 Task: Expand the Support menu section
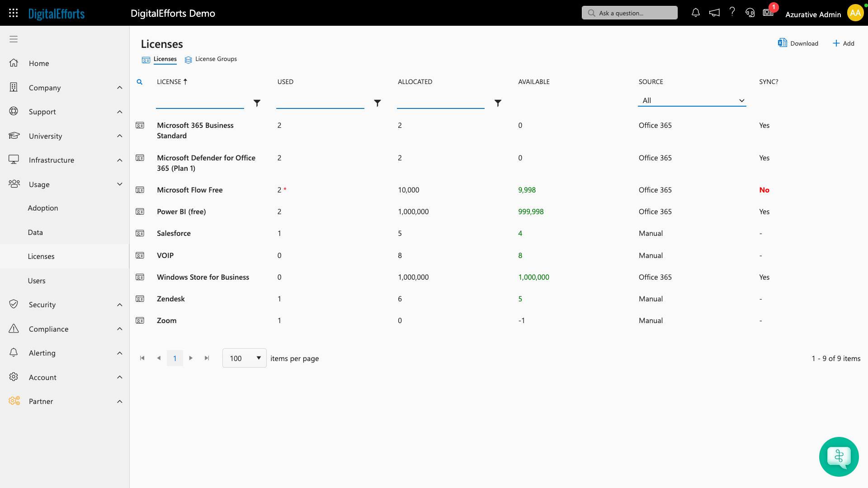click(65, 112)
